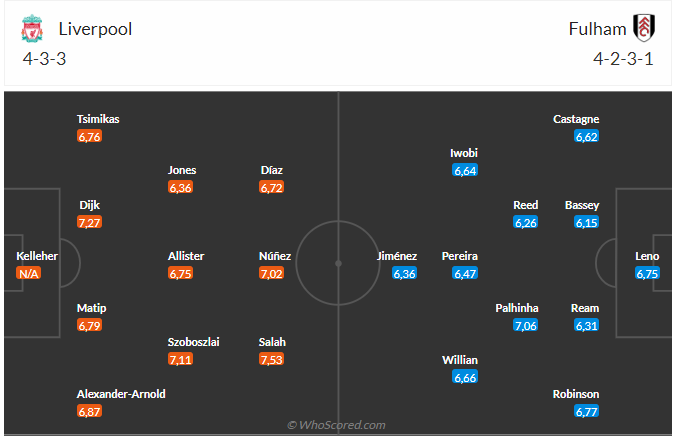Click player name Alexander-Arnold
This screenshot has width=674, height=436.
pyautogui.click(x=121, y=394)
